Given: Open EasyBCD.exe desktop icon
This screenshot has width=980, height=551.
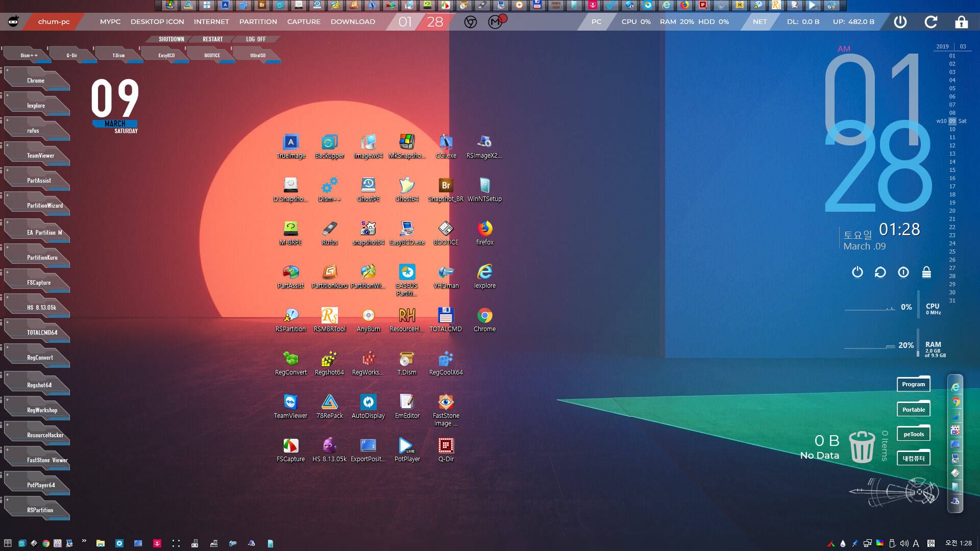Looking at the screenshot, I should coord(407,233).
